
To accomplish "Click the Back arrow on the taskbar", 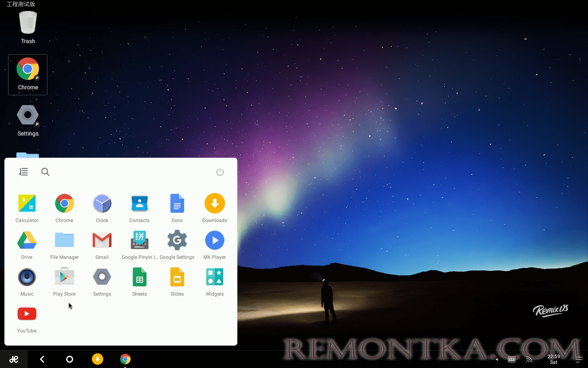I will click(42, 359).
